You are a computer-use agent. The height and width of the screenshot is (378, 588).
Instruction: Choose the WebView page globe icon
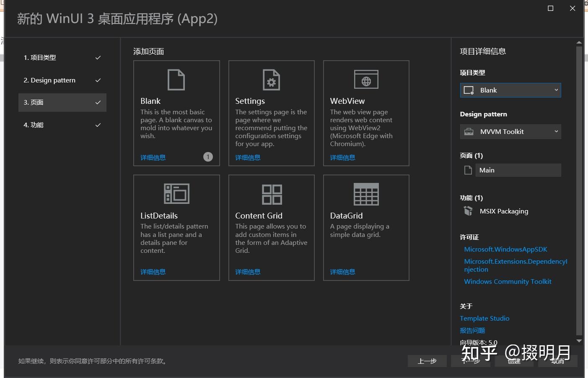[x=366, y=80]
